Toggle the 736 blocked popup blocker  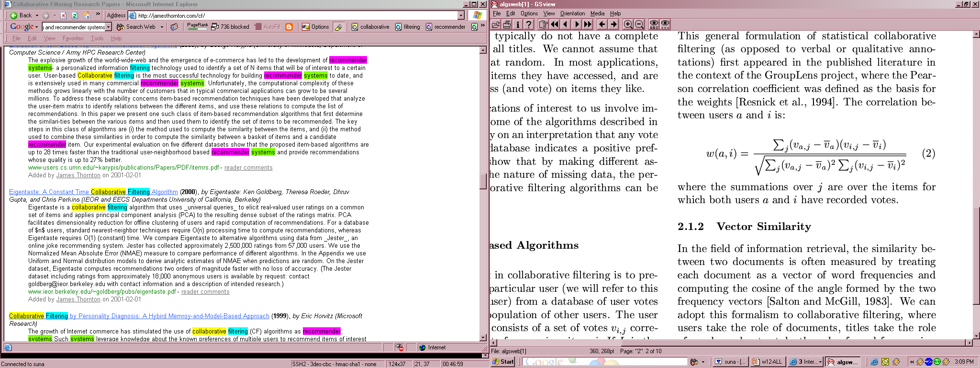(x=230, y=27)
